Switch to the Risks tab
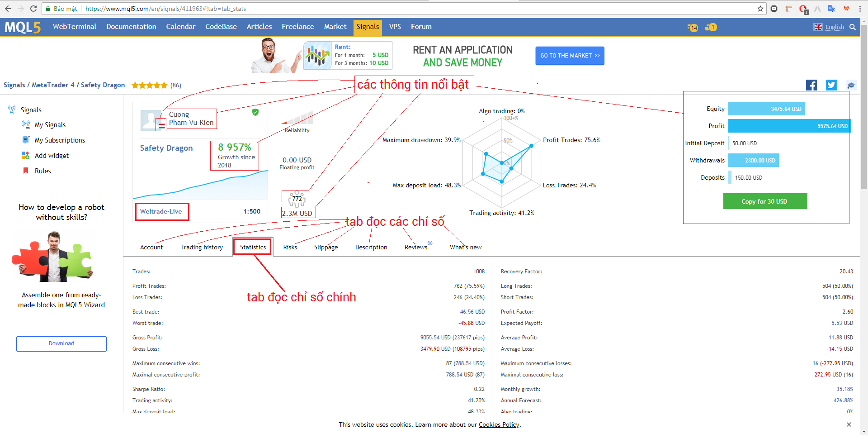The image size is (868, 448). pyautogui.click(x=290, y=247)
